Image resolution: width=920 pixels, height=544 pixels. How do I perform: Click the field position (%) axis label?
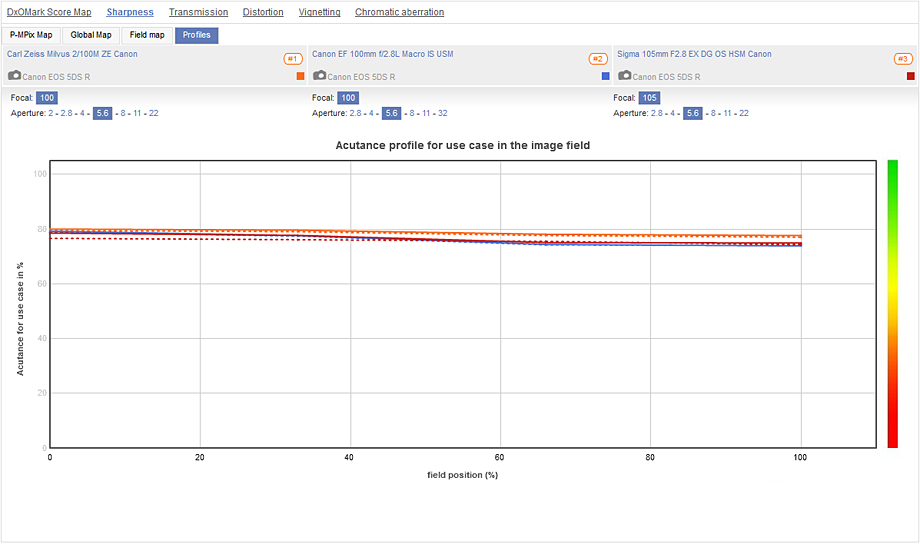(462, 475)
